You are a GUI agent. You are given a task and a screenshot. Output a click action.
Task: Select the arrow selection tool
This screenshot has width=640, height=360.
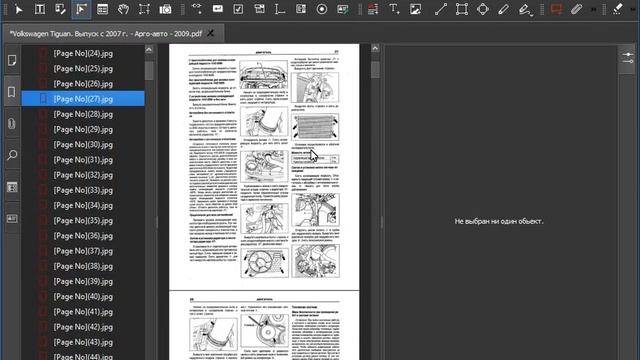point(18,9)
